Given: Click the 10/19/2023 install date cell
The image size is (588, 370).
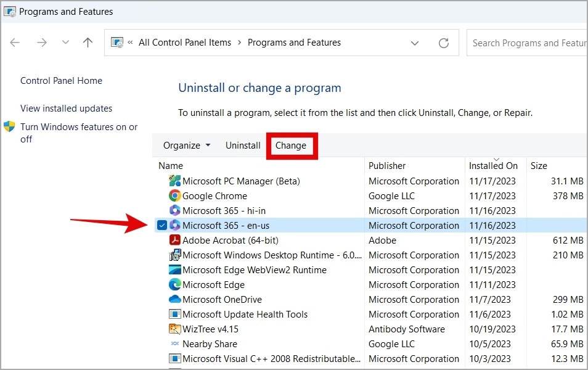Looking at the screenshot, I should pyautogui.click(x=492, y=329).
